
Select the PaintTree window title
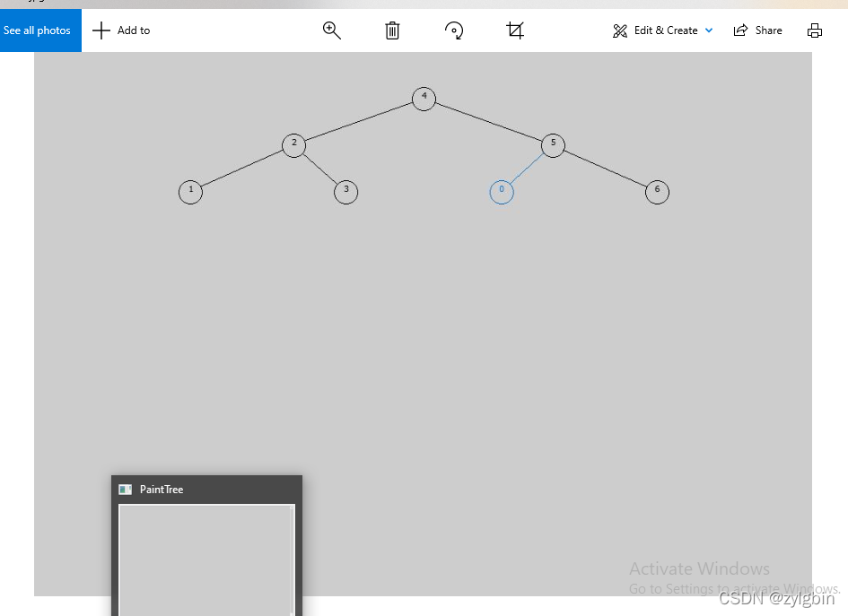click(162, 490)
